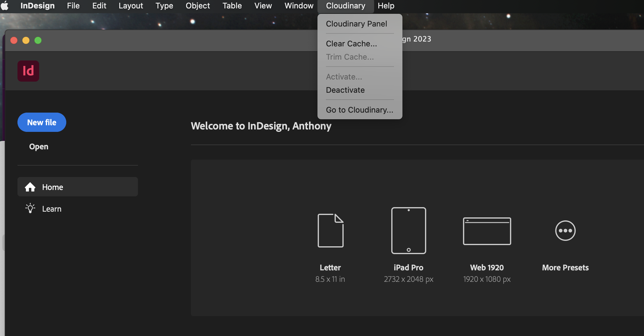This screenshot has width=644, height=336.
Task: Select Home in the sidebar
Action: (x=78, y=187)
